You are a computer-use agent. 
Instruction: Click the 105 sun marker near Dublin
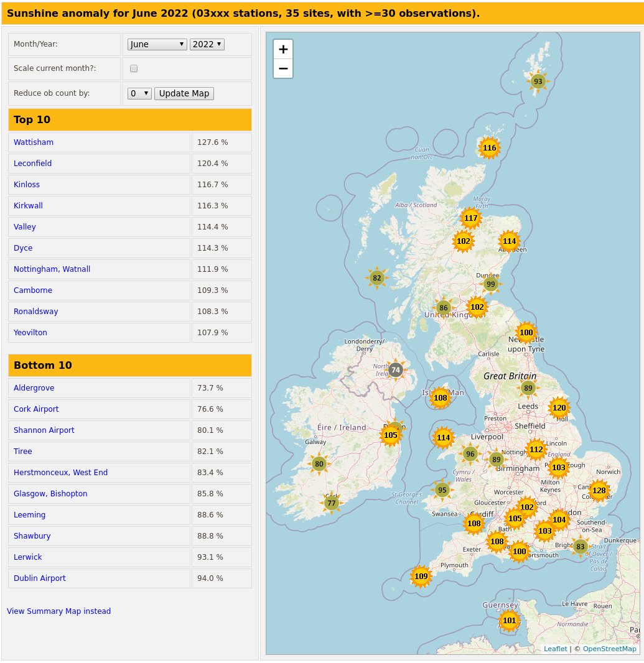[x=391, y=435]
